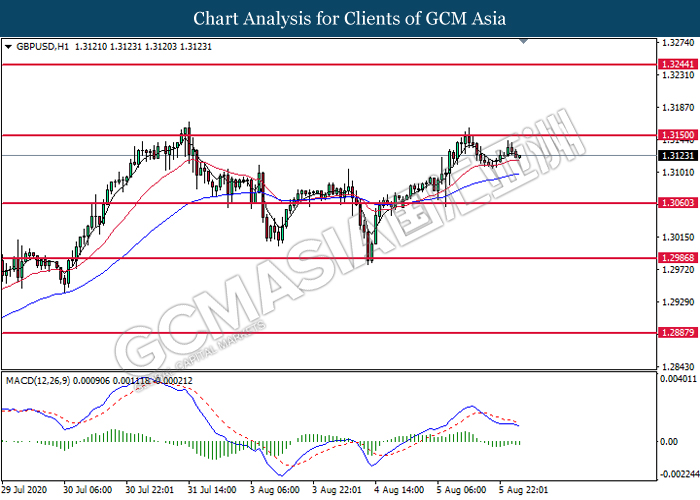Click the 3 Aug 06:00 time label
Viewport: 700px width, 500px height.
click(275, 490)
